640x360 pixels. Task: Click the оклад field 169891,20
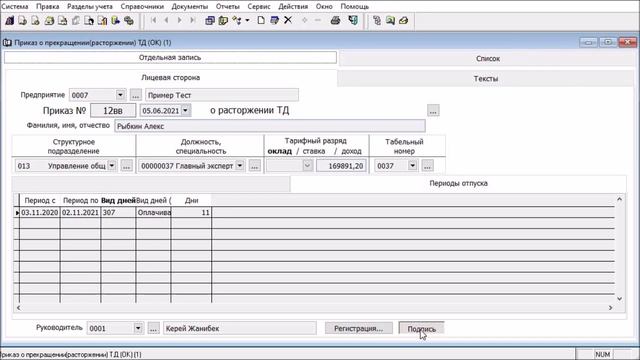click(341, 166)
